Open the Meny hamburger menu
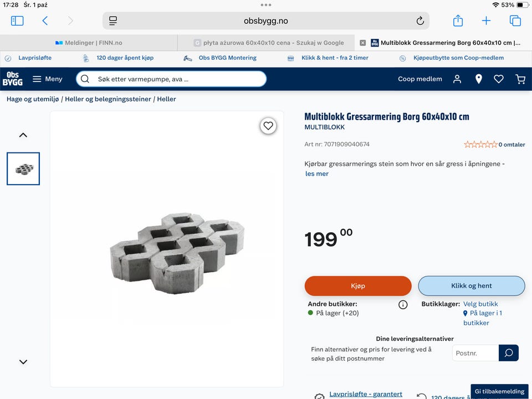The width and height of the screenshot is (532, 399). [47, 79]
